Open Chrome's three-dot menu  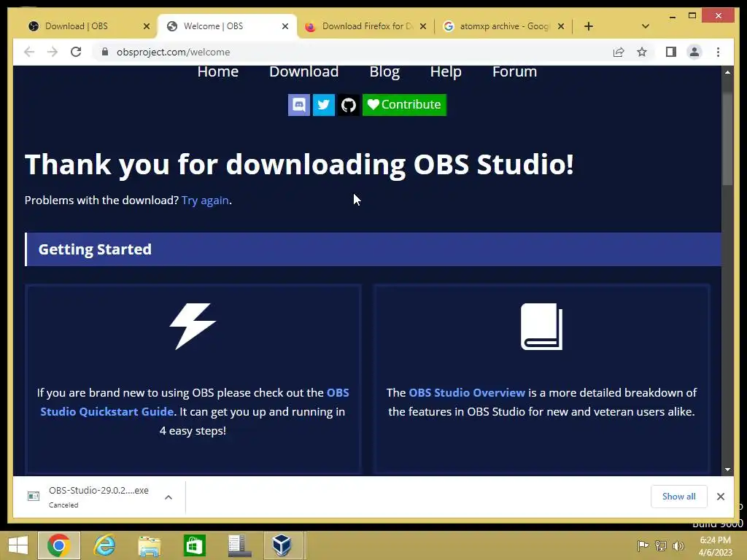pos(719,52)
